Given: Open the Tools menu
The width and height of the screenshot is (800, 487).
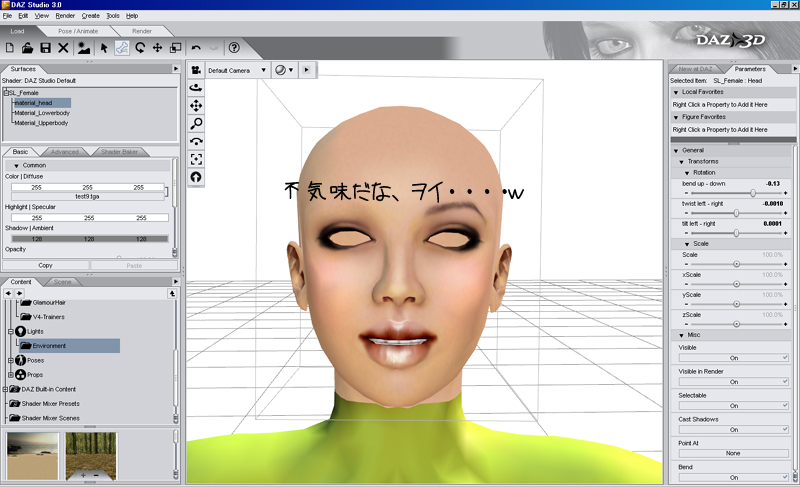Looking at the screenshot, I should [x=113, y=16].
